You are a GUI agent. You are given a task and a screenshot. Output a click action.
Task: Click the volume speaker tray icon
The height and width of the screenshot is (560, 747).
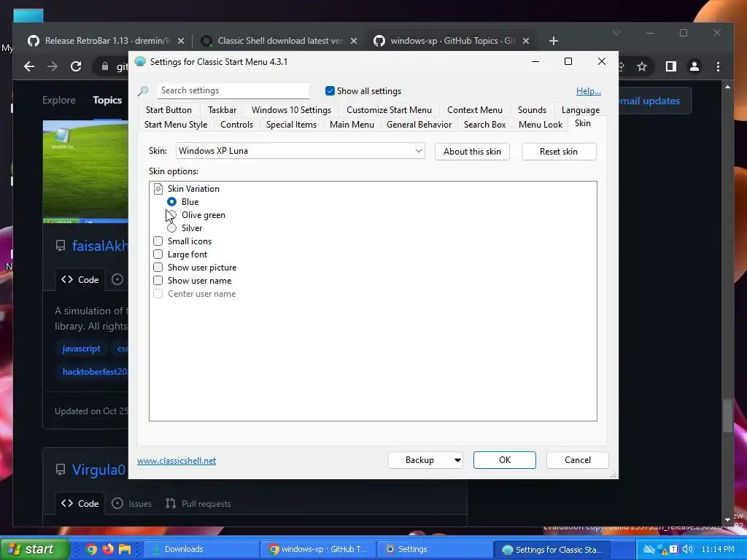[x=686, y=549]
